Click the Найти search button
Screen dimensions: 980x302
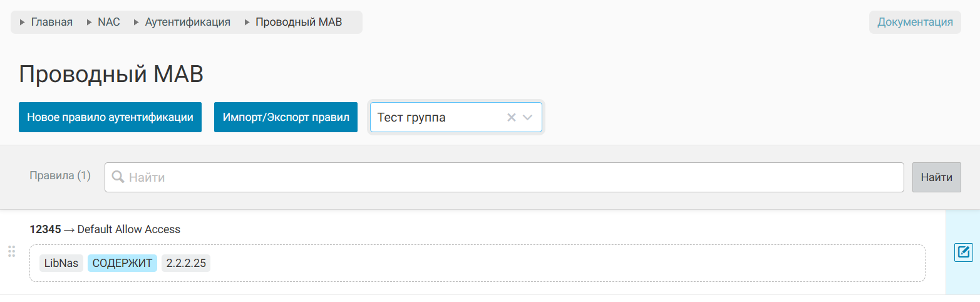point(936,177)
